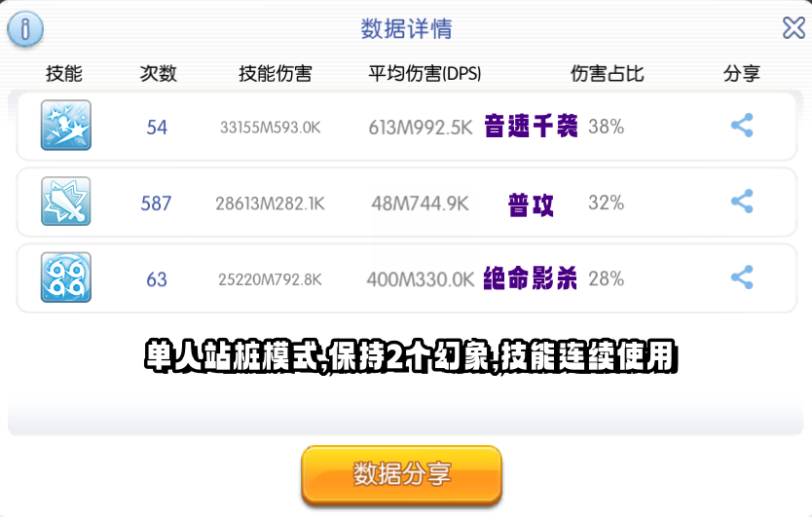Close the 数据详情 dialog
The image size is (812, 517).
[794, 28]
